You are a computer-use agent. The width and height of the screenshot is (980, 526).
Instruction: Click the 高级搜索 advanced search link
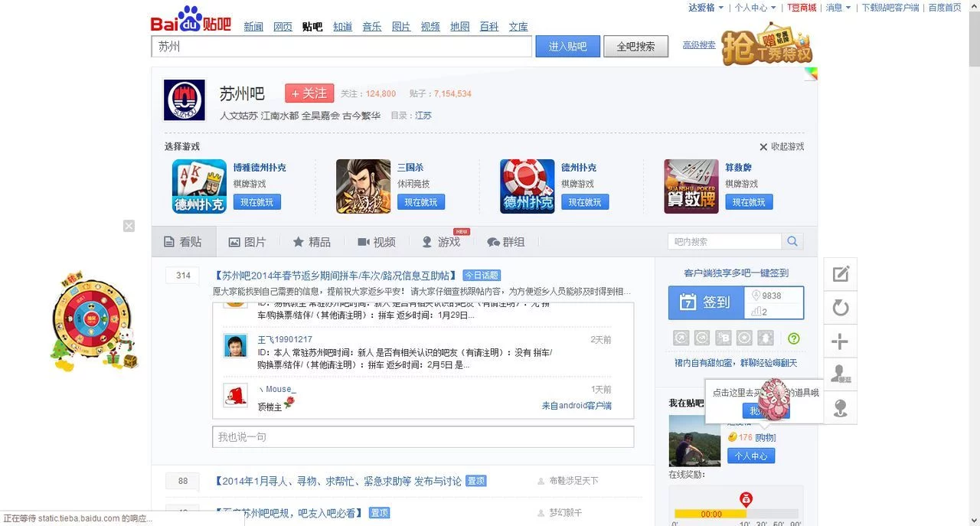pyautogui.click(x=698, y=45)
